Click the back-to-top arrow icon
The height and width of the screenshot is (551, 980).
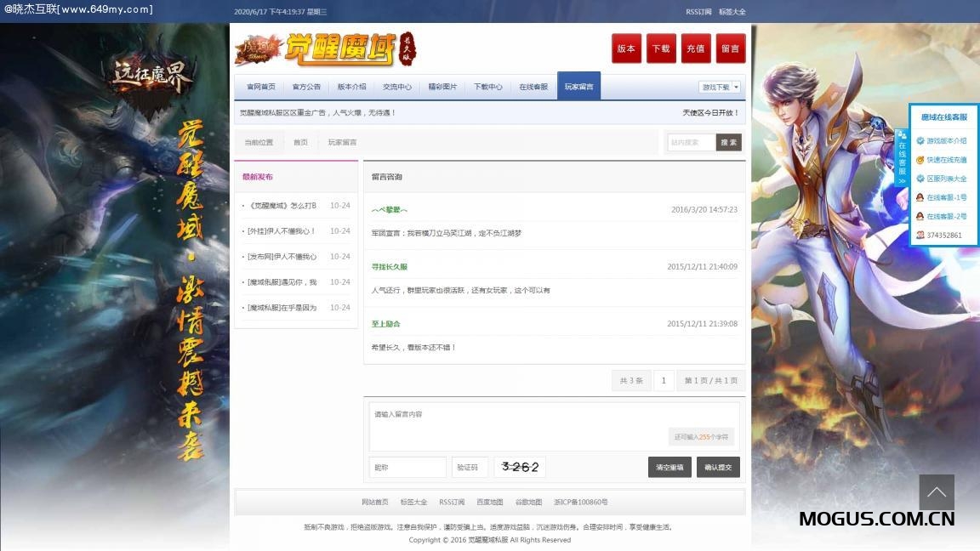pyautogui.click(x=937, y=492)
